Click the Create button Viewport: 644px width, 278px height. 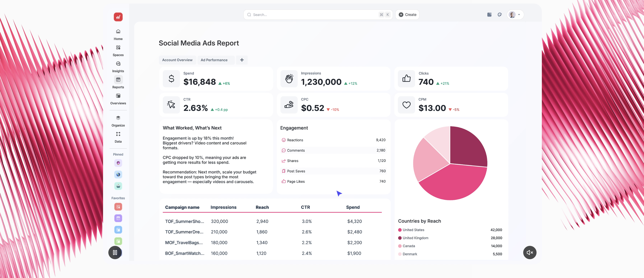(x=407, y=14)
